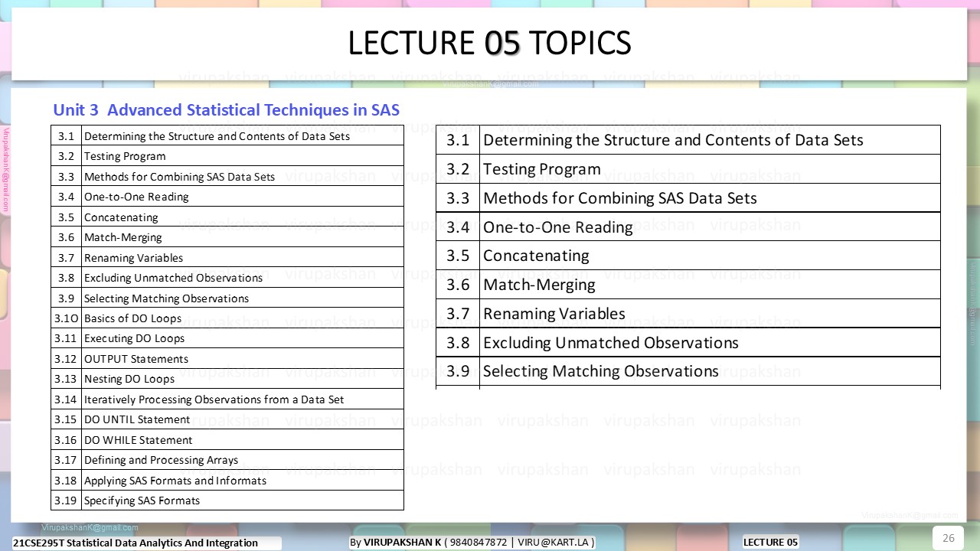Click the 'LECTURE 05' footer label

click(x=770, y=542)
